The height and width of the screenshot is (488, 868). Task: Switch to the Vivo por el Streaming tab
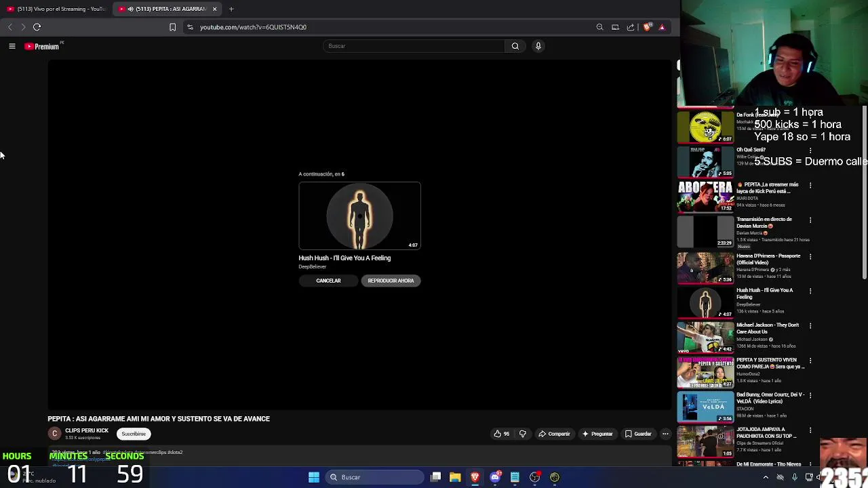[x=56, y=9]
